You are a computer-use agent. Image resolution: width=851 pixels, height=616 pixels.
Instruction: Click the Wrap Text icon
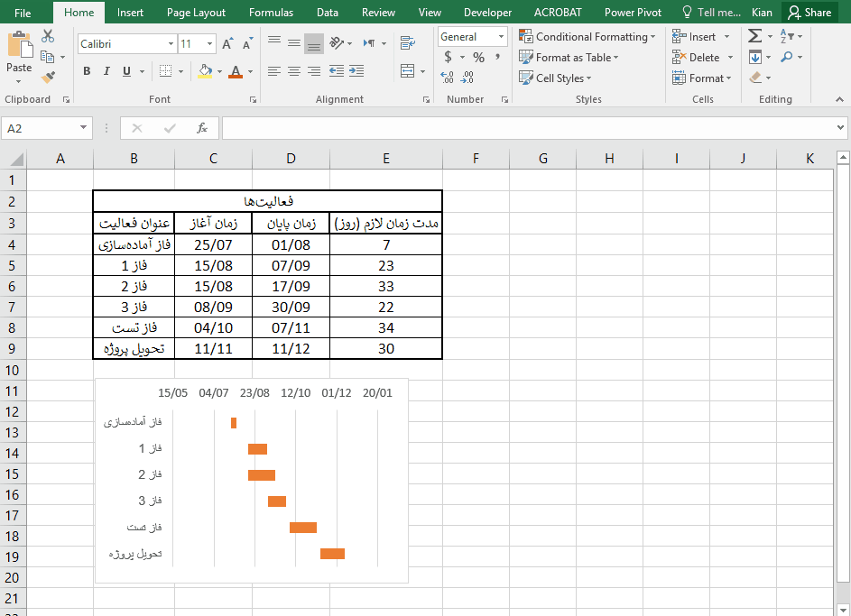point(407,42)
